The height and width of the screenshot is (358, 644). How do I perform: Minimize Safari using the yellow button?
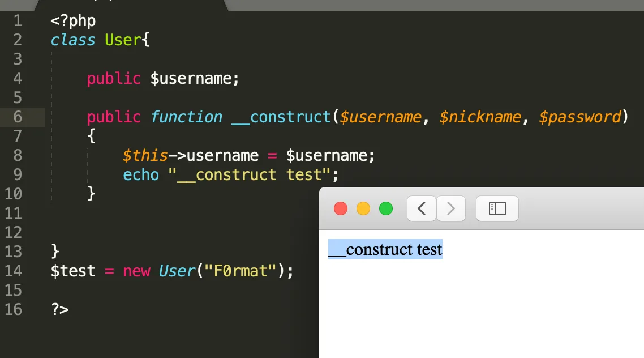point(363,208)
